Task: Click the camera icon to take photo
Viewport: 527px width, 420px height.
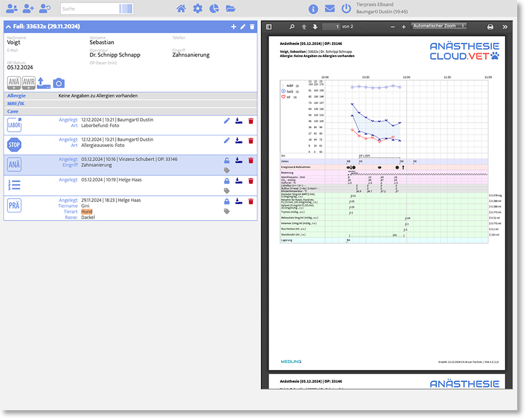Action: tap(59, 82)
